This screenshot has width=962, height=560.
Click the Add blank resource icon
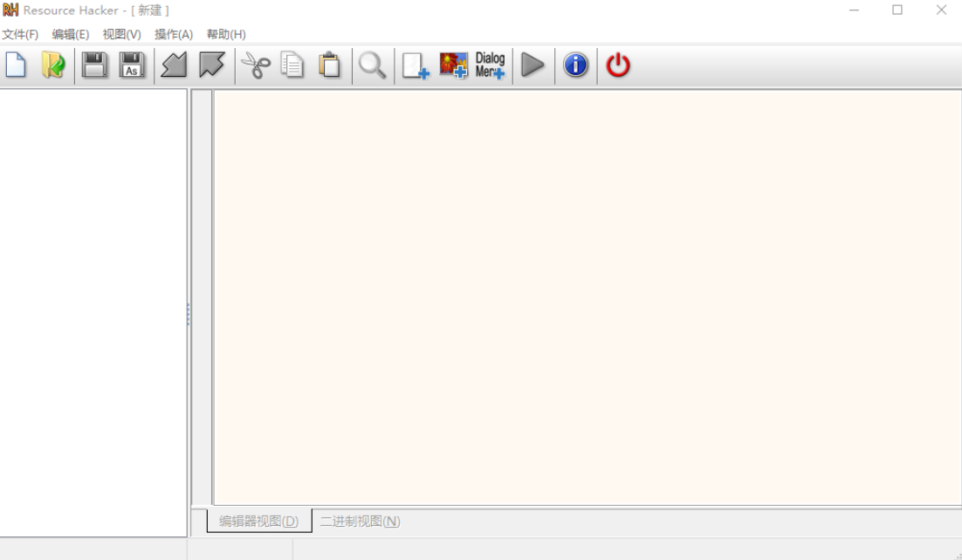416,65
